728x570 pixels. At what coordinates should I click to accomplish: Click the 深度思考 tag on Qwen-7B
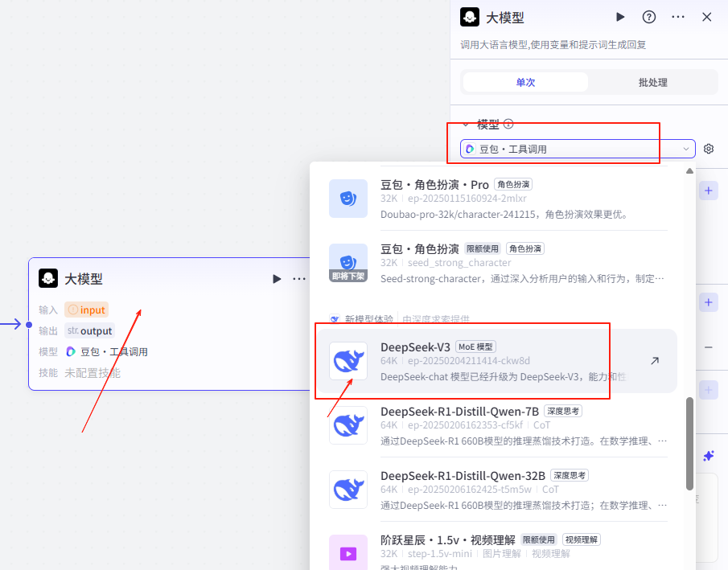click(563, 412)
